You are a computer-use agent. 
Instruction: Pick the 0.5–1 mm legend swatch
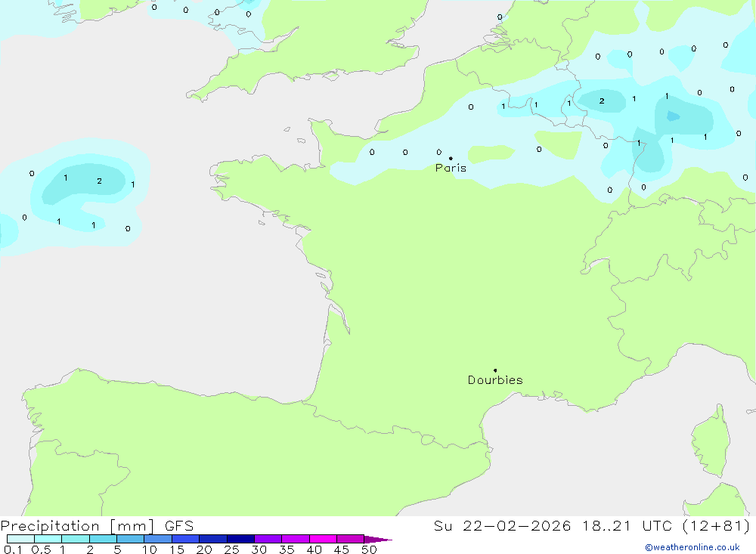pos(48,539)
